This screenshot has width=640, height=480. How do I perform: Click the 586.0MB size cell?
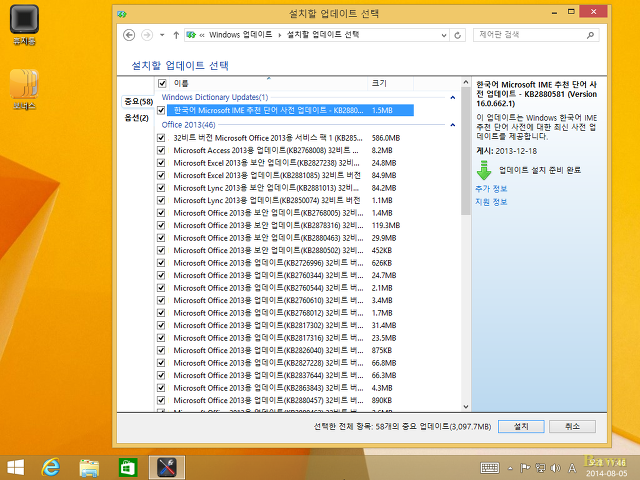point(386,138)
